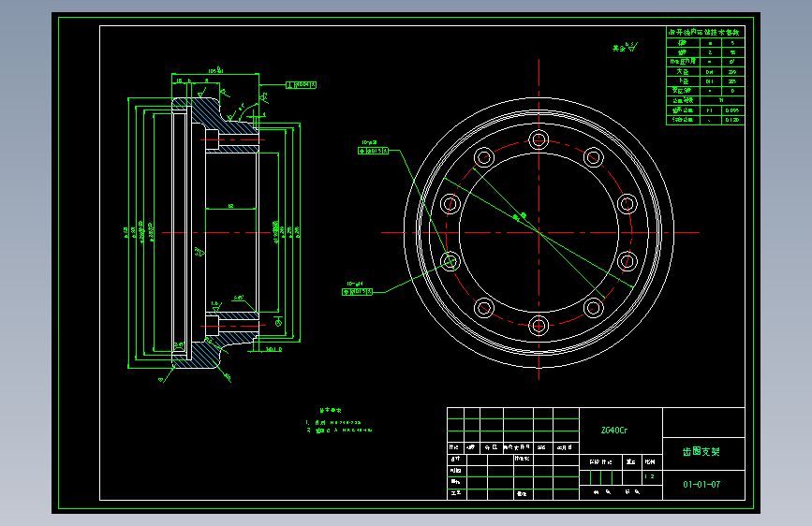Image resolution: width=812 pixels, height=526 pixels.
Task: Click the part name "齿圈支架"
Action: (x=701, y=451)
